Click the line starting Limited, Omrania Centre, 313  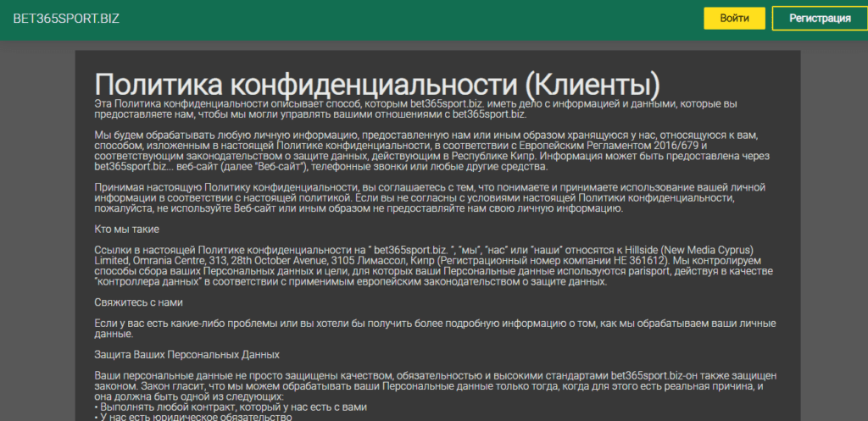point(429,261)
